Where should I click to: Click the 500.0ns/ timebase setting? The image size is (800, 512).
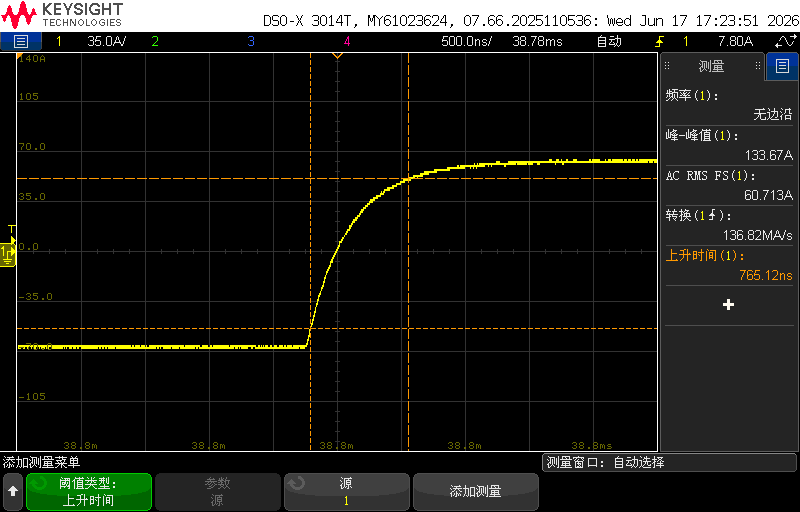[466, 41]
